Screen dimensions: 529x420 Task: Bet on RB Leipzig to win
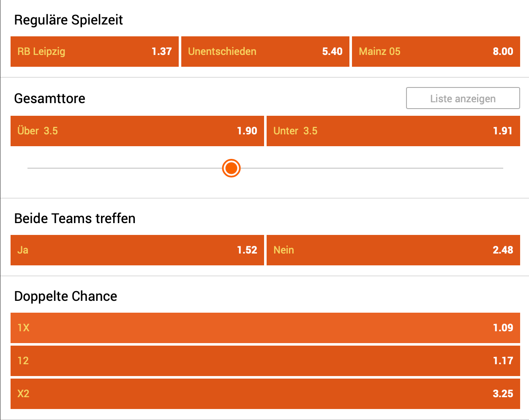(94, 52)
